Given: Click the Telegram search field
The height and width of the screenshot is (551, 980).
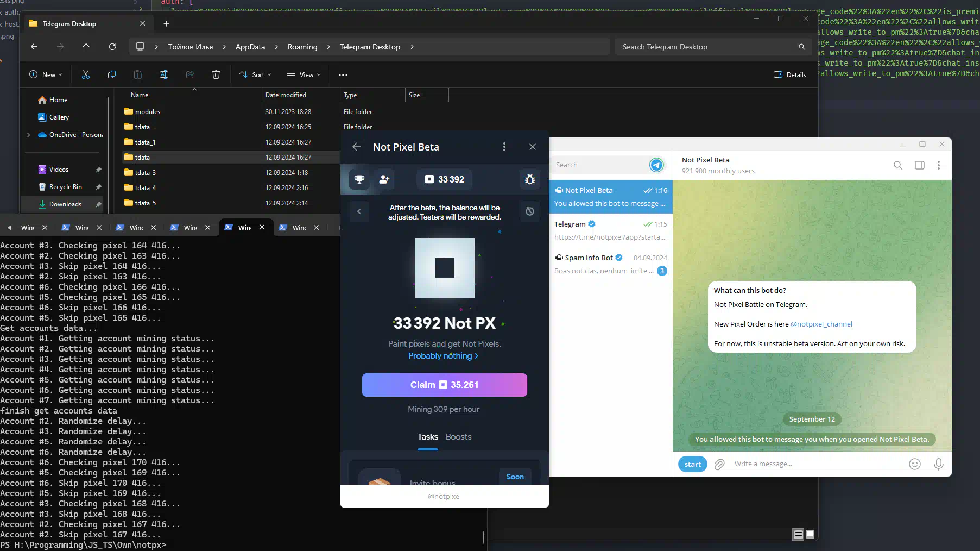Looking at the screenshot, I should coord(600,165).
